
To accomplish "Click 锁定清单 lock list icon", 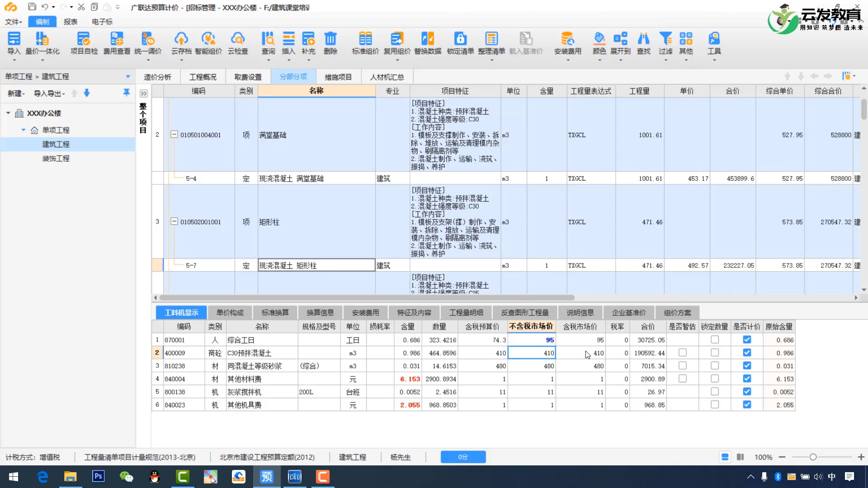I will pyautogui.click(x=460, y=43).
